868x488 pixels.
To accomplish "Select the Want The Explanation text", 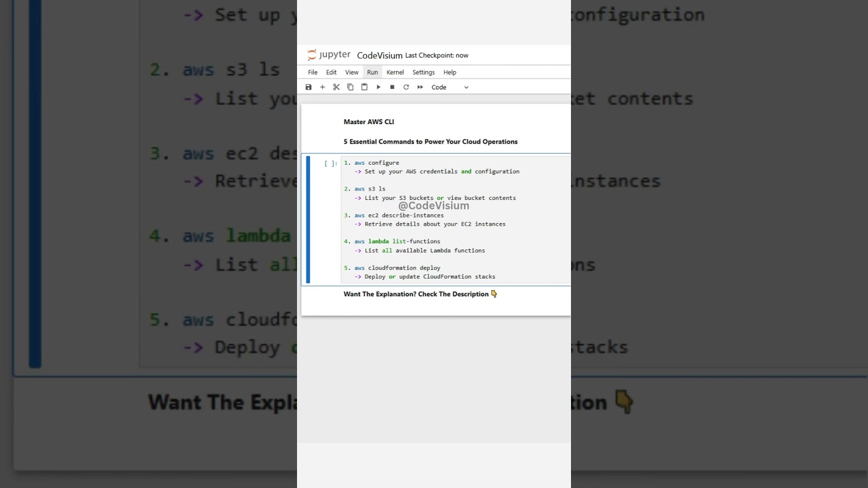I will point(420,294).
